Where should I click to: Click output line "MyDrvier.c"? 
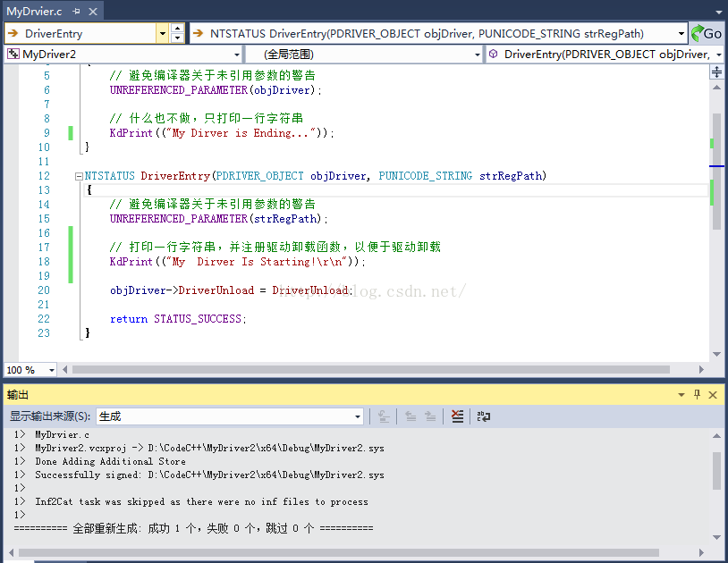point(63,434)
